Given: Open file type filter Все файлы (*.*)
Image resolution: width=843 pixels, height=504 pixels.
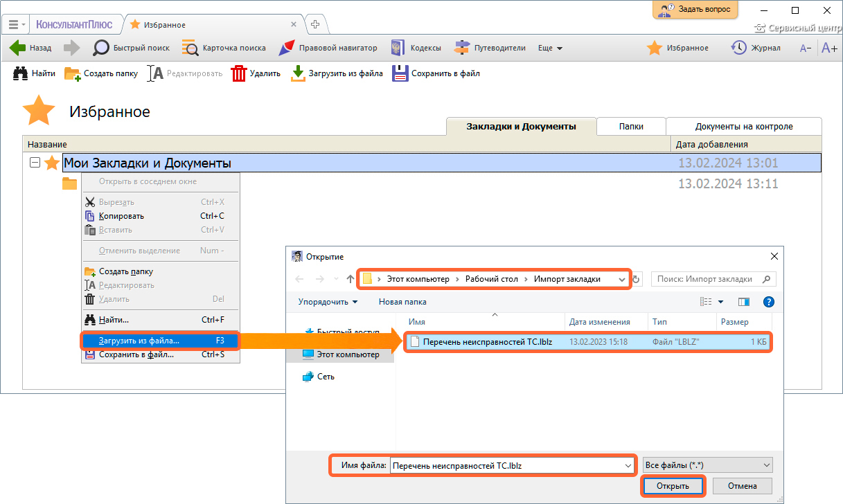Looking at the screenshot, I should (x=707, y=466).
